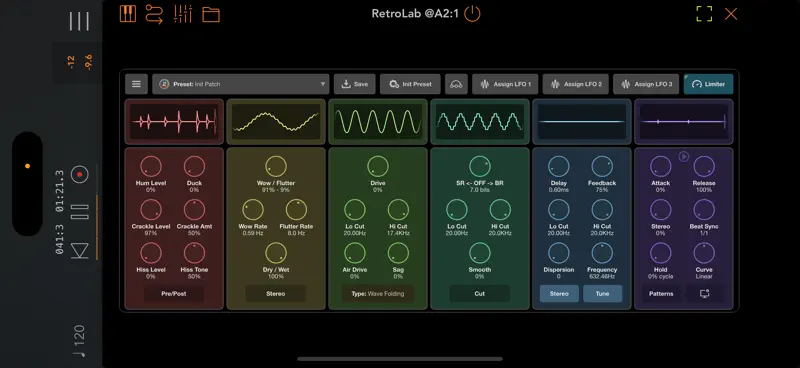800x368 pixels.
Task: Click the Air Drive knob
Action: [355, 253]
